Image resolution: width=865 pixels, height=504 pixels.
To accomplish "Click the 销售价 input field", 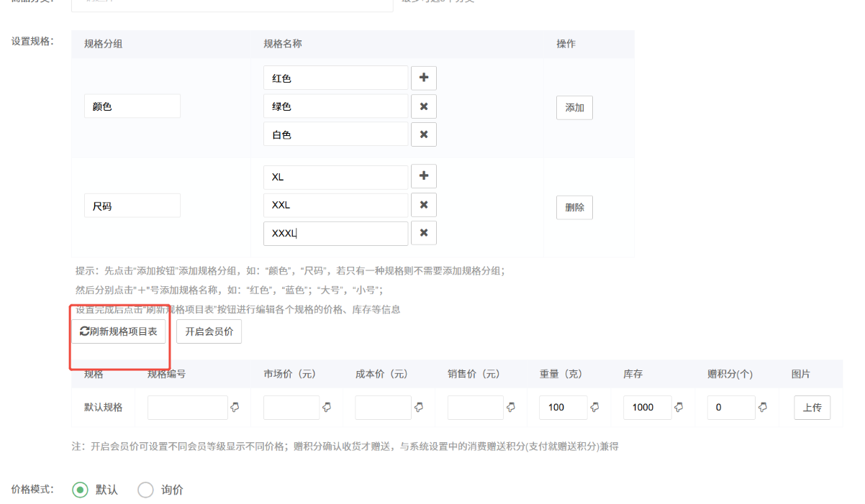I will [475, 408].
